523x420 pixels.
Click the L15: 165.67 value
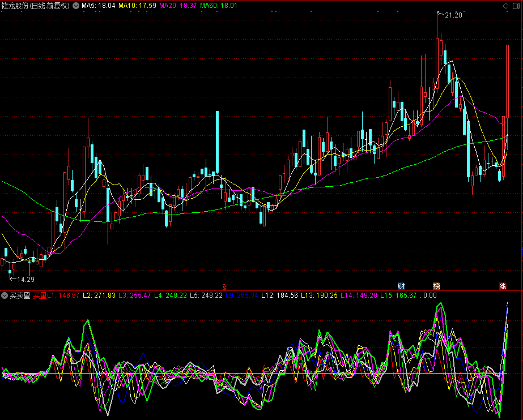point(398,295)
